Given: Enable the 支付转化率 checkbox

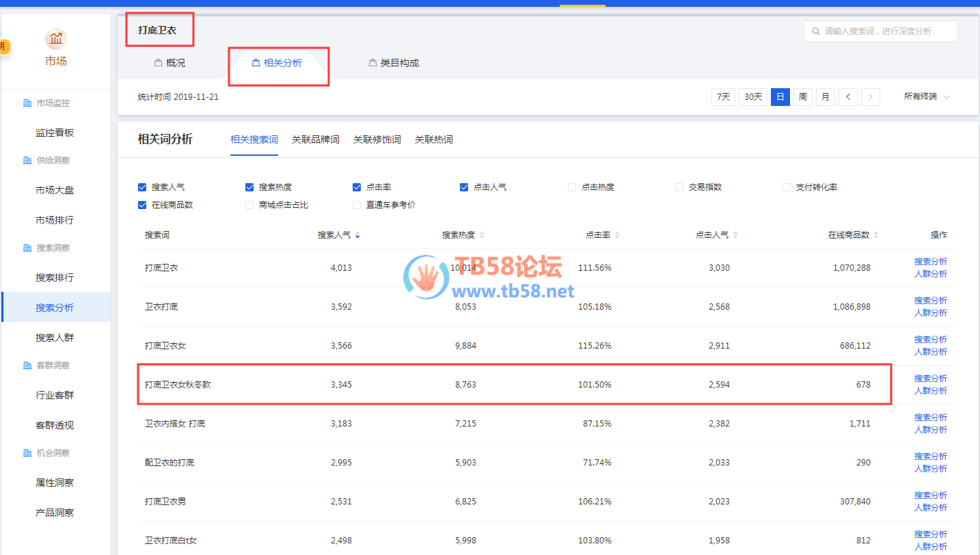Looking at the screenshot, I should pyautogui.click(x=787, y=187).
